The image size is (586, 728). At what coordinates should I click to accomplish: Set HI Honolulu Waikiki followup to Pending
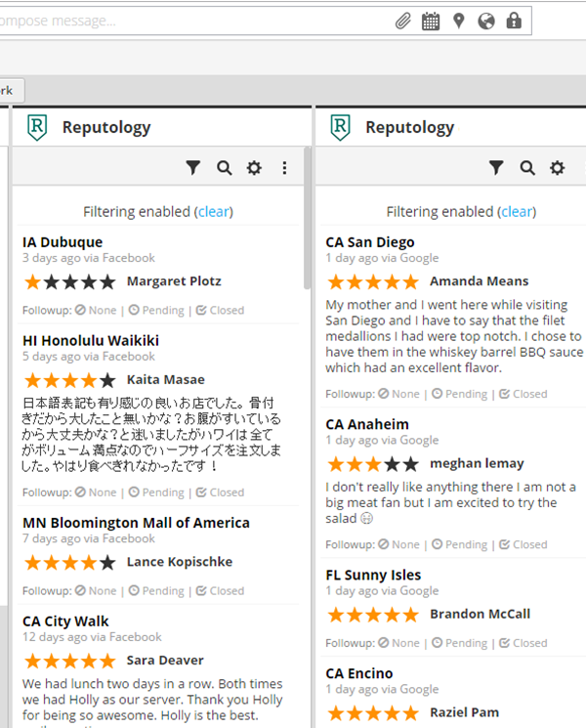[156, 492]
